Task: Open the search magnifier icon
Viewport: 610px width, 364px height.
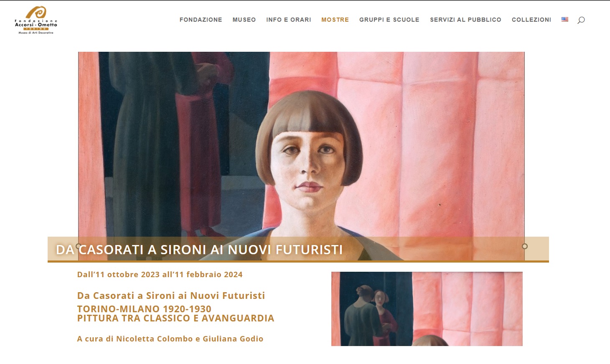Action: [x=581, y=20]
